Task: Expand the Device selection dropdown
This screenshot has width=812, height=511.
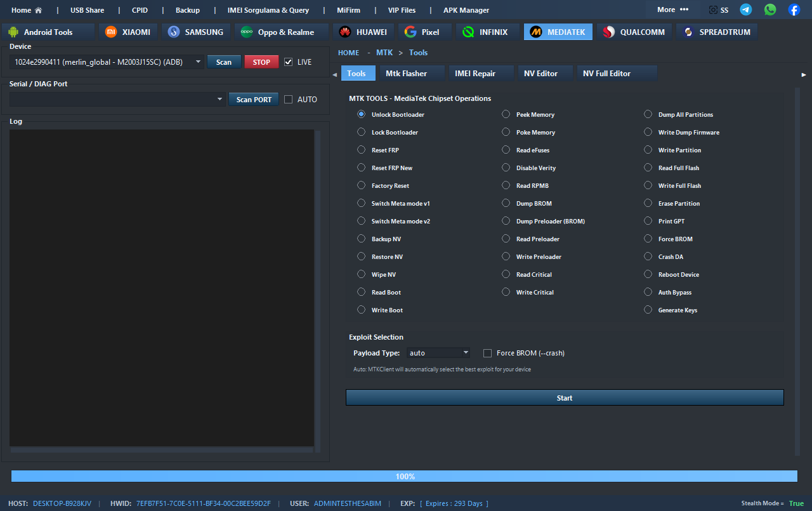Action: click(x=198, y=62)
